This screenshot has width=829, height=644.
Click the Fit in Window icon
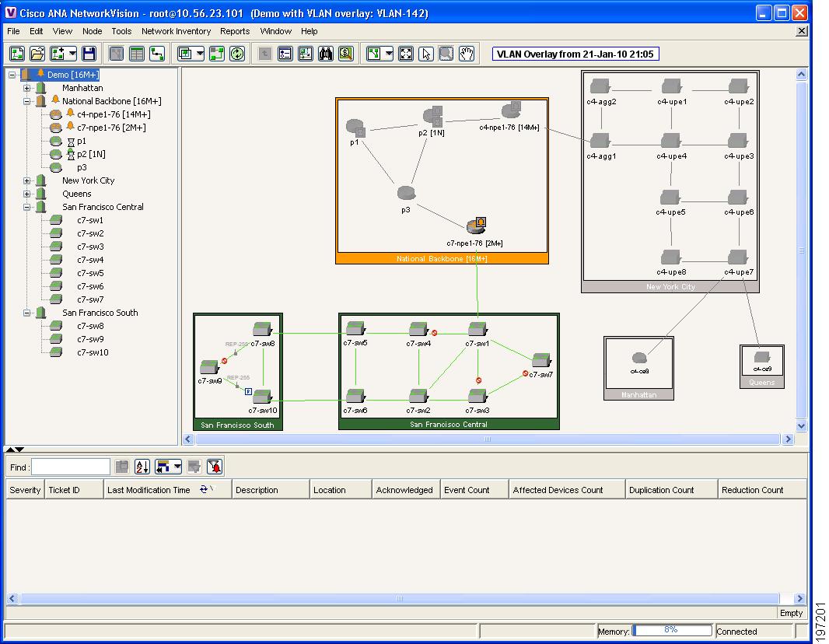[x=405, y=54]
